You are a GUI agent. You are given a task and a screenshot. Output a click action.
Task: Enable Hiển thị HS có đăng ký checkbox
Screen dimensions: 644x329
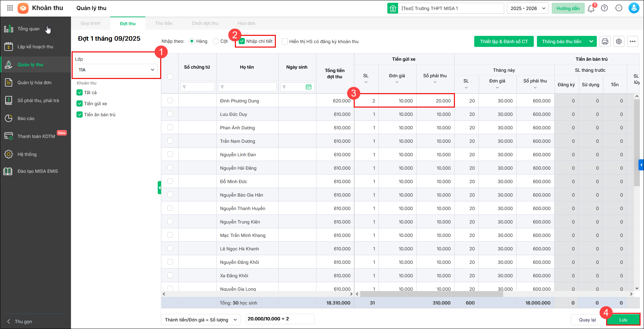(285, 41)
